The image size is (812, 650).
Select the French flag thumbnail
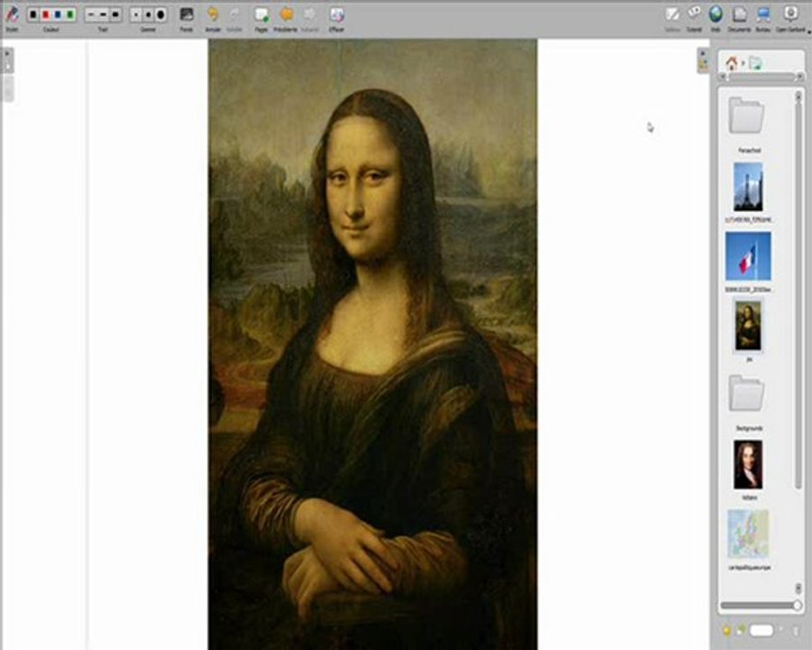tap(748, 256)
